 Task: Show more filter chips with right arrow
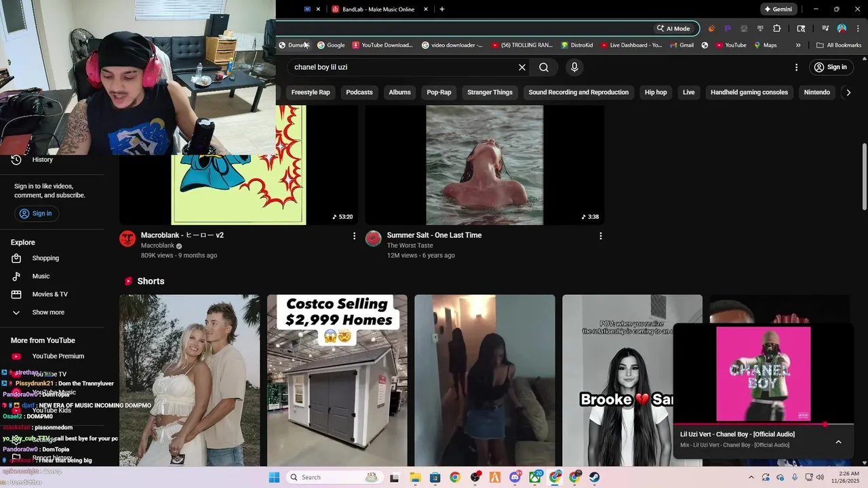[x=848, y=92]
